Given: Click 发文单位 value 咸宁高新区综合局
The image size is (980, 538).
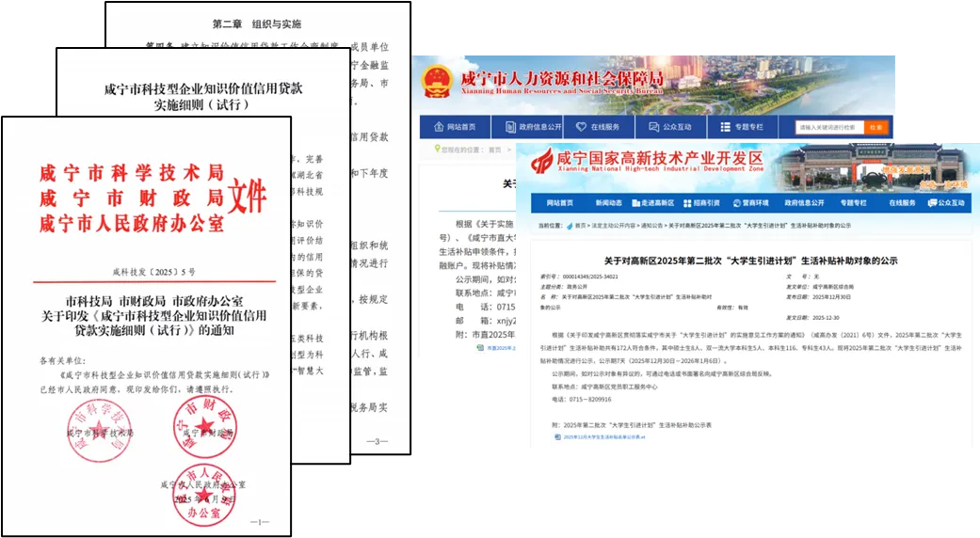Looking at the screenshot, I should pos(832,287).
